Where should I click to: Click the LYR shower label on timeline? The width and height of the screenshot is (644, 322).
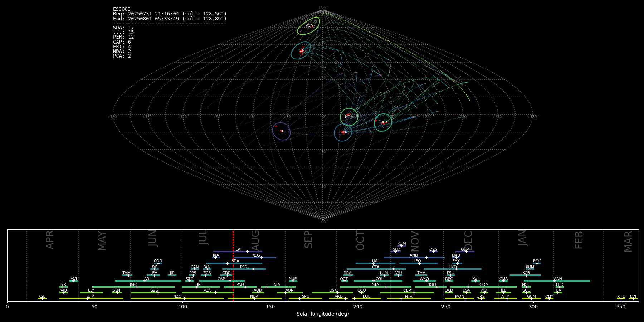[63, 285]
